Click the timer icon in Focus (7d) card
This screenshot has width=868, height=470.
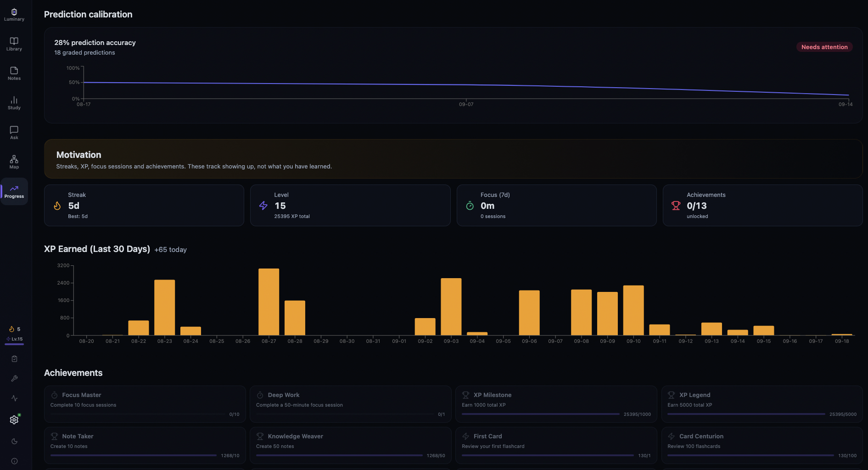[x=470, y=206]
